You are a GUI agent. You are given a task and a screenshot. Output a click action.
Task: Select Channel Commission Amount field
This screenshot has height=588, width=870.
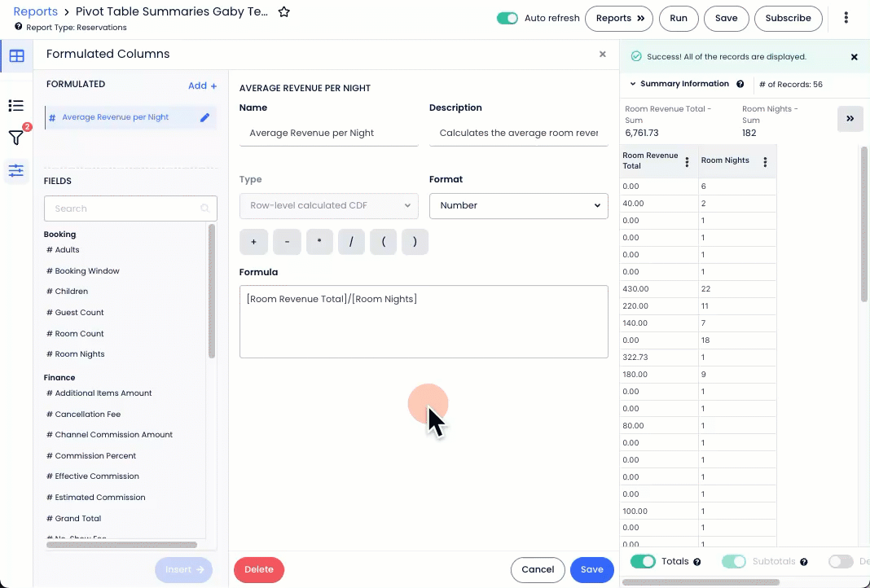[109, 434]
